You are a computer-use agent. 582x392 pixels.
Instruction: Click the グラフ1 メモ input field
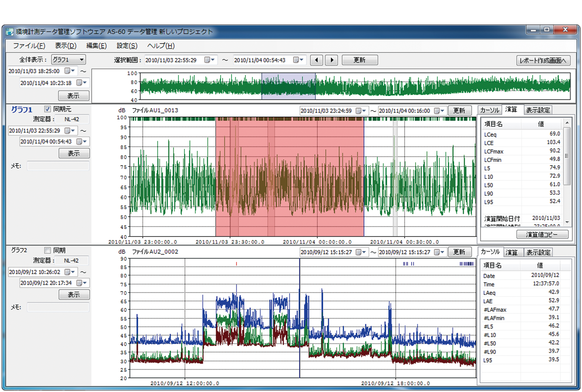click(58, 166)
